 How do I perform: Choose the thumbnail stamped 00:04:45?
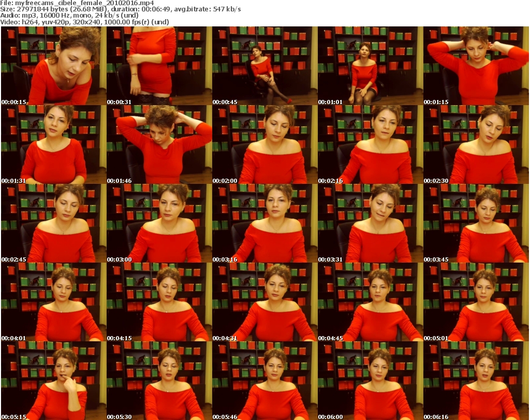370,302
